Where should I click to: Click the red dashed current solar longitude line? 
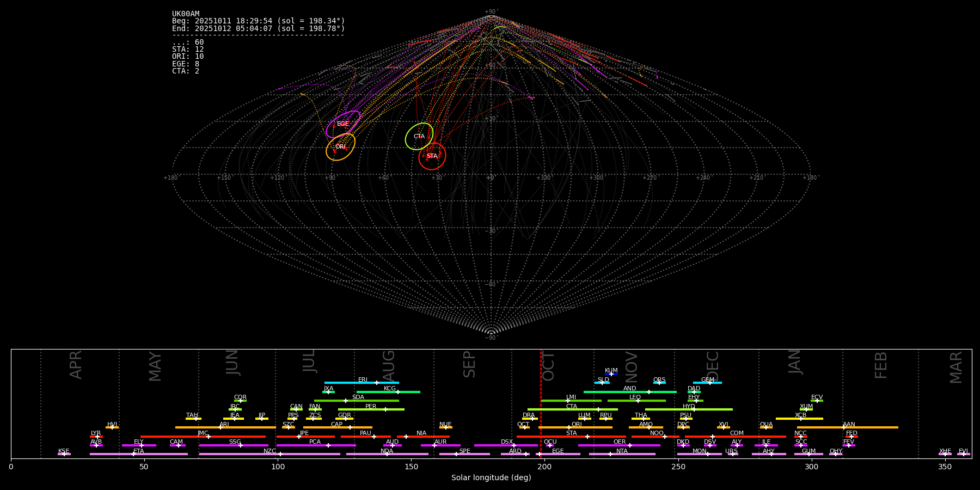pyautogui.click(x=541, y=403)
